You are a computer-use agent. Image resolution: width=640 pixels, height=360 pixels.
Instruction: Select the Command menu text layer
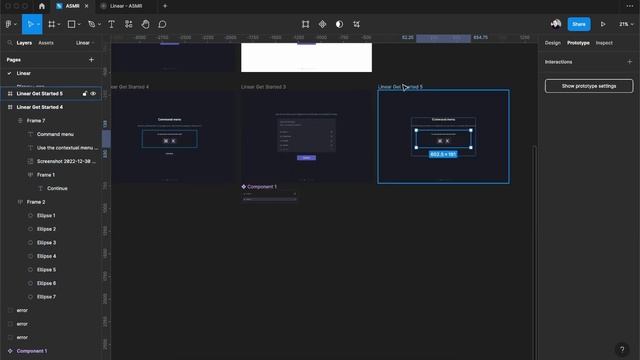coord(51,134)
